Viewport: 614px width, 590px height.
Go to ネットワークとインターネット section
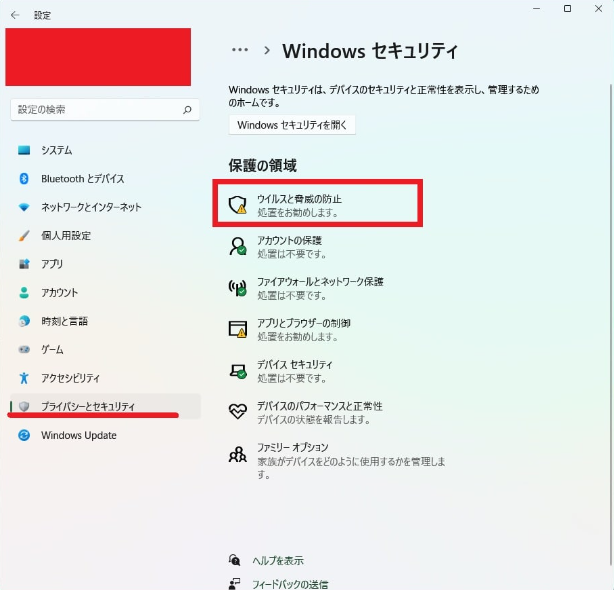(105, 207)
